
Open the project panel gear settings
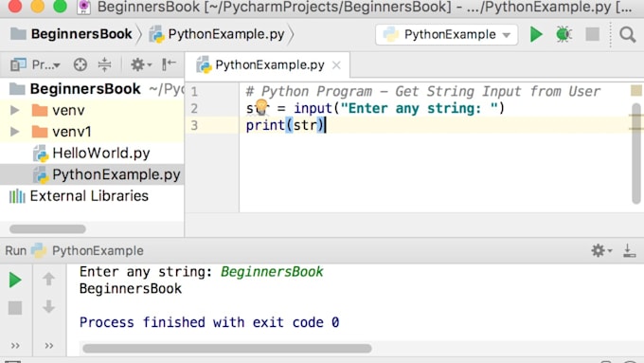tap(141, 64)
